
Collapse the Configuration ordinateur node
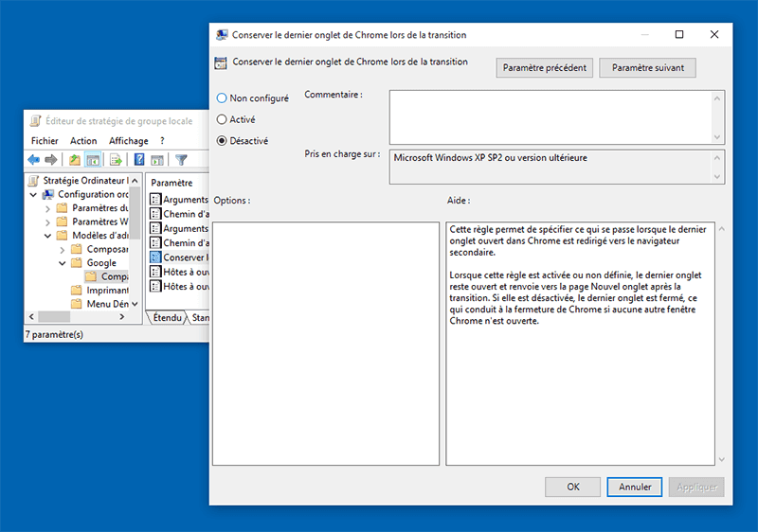tap(33, 195)
